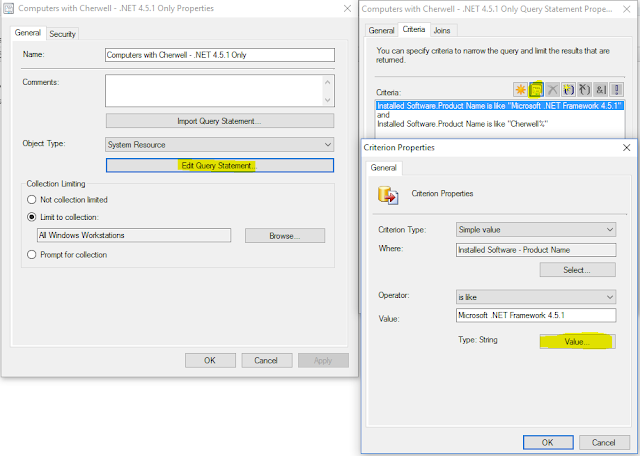This screenshot has height=456, width=640.
Task: Click the Delete criterion X icon
Action: pos(552,89)
